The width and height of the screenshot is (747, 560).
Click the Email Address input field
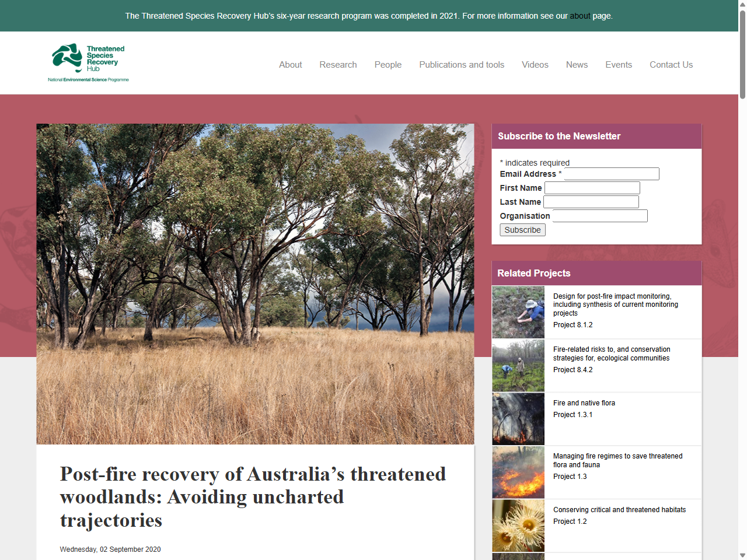click(x=611, y=174)
